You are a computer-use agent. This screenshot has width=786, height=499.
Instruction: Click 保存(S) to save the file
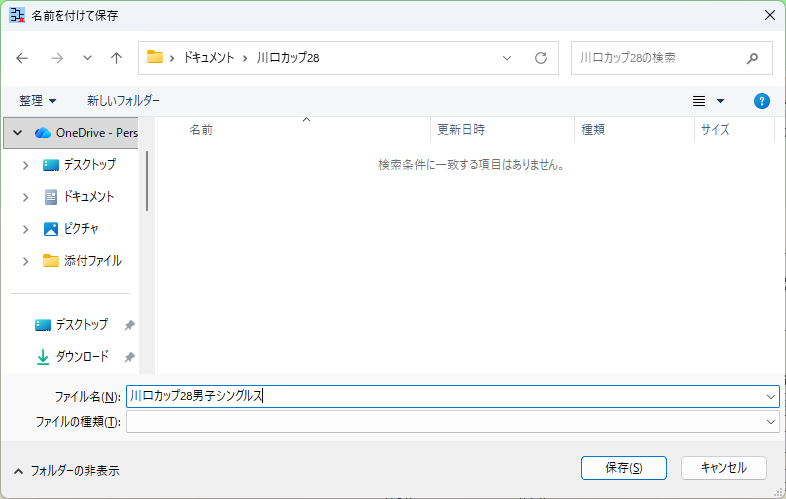coord(624,468)
